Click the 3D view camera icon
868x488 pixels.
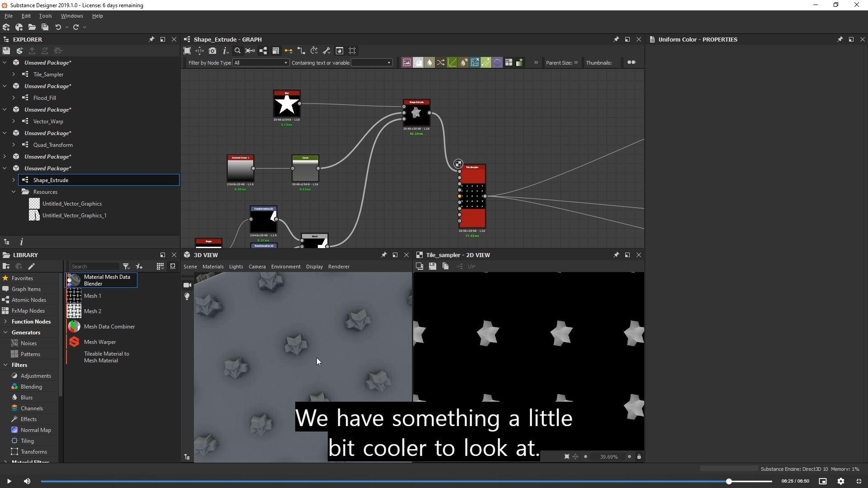point(187,285)
